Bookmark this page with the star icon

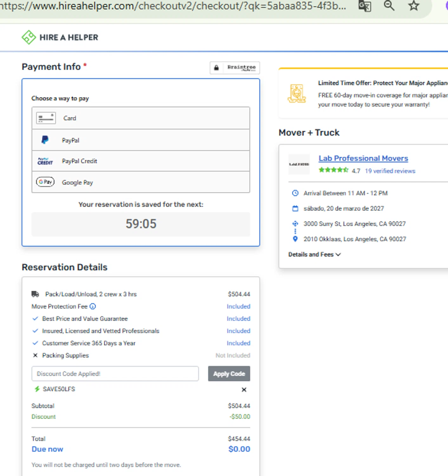(413, 5)
